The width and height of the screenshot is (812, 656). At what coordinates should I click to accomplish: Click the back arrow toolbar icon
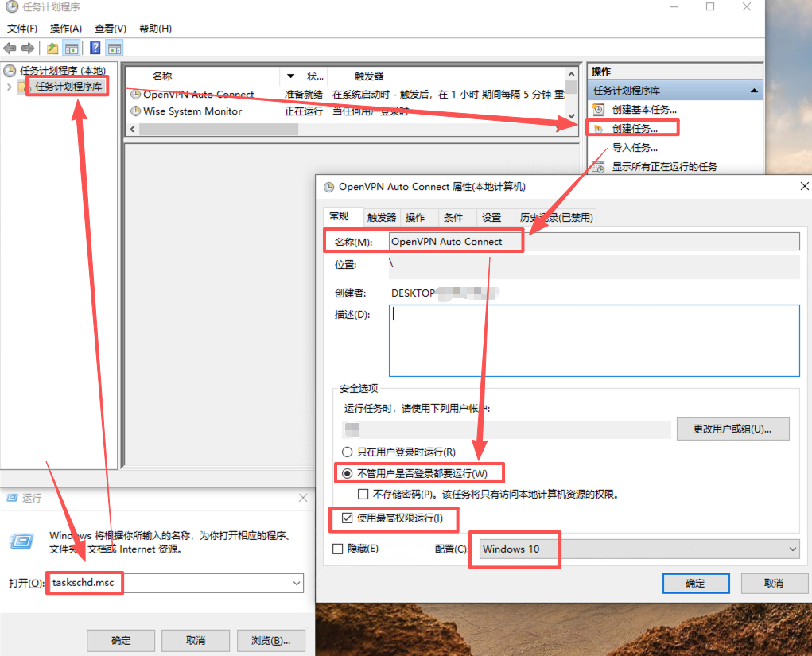coord(10,49)
